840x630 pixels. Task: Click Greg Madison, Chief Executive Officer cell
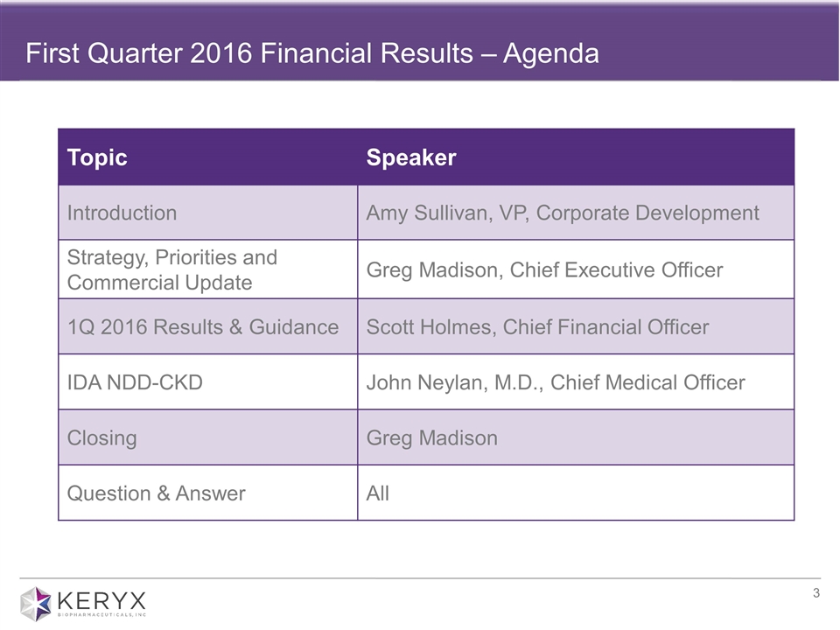pyautogui.click(x=544, y=269)
